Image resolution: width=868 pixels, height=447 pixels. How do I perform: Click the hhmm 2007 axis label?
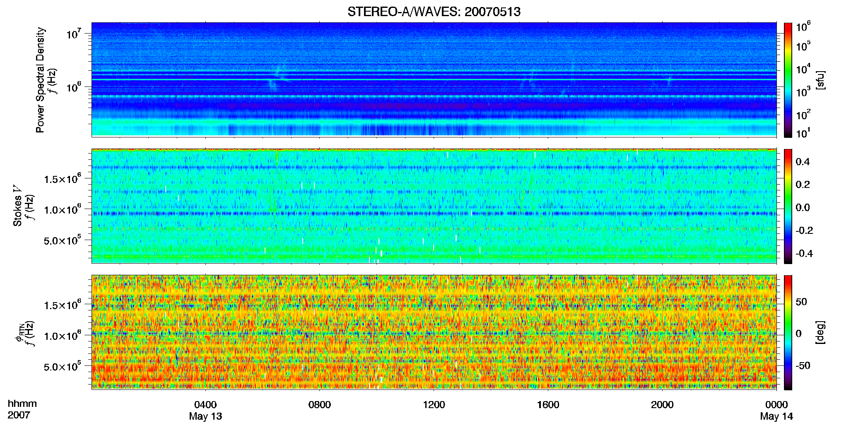click(x=22, y=409)
